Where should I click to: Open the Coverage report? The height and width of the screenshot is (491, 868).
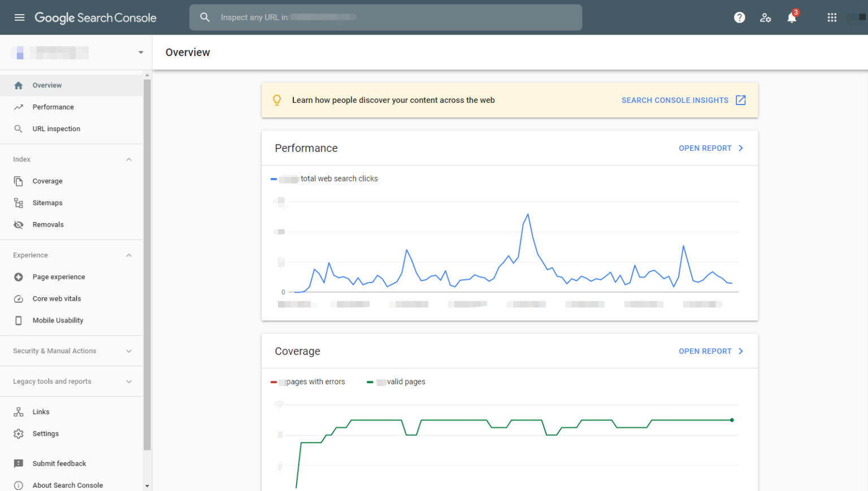(x=710, y=351)
